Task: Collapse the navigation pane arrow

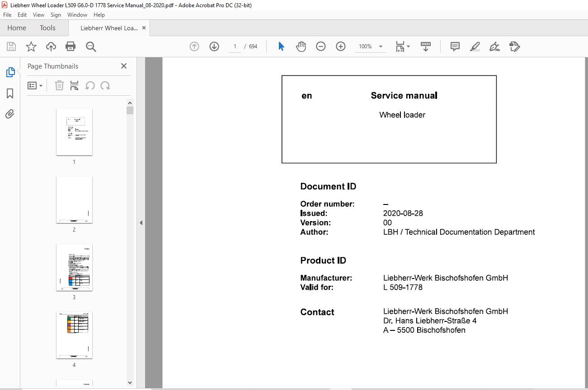Action: coord(141,223)
